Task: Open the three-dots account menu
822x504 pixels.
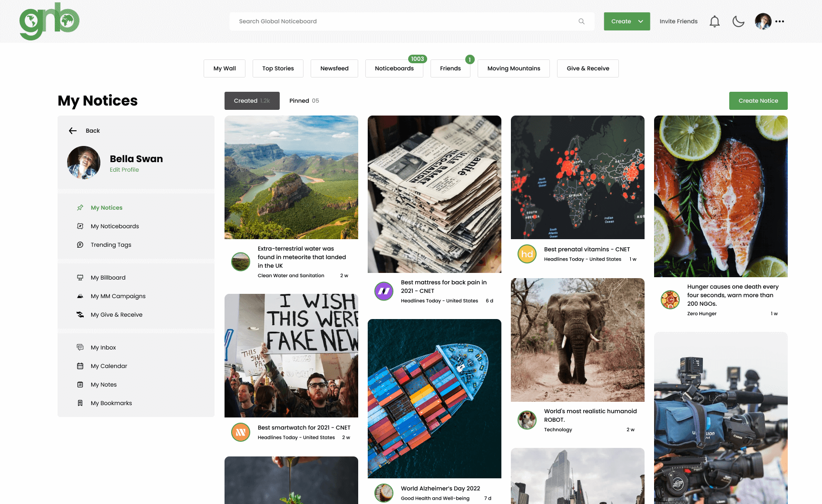Action: (x=780, y=21)
